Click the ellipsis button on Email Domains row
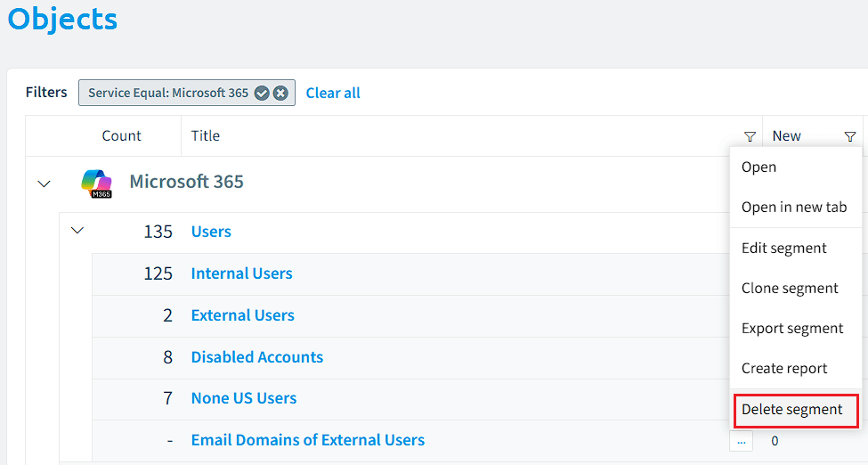This screenshot has width=868, height=465. pyautogui.click(x=742, y=441)
